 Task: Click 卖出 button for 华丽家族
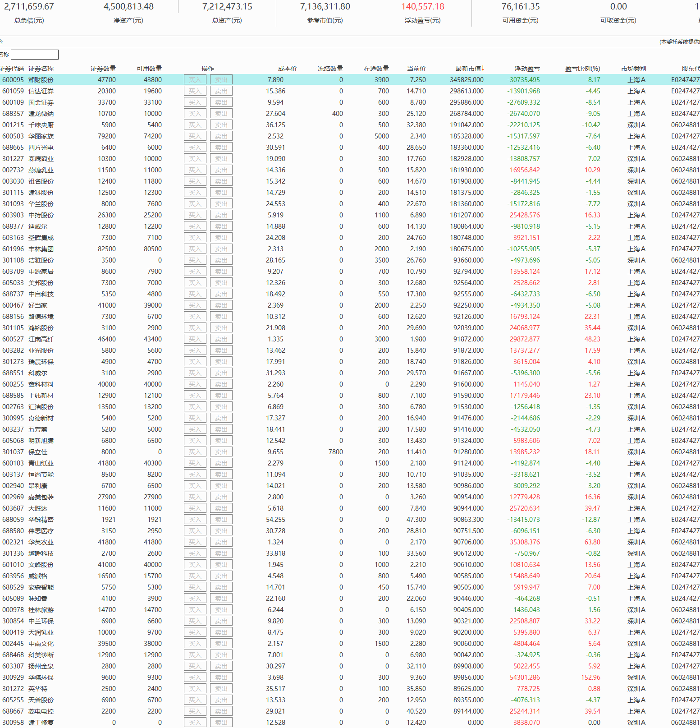pyautogui.click(x=221, y=136)
